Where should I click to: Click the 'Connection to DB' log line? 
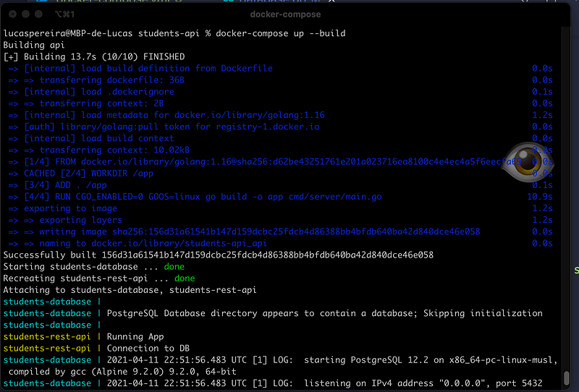148,349
